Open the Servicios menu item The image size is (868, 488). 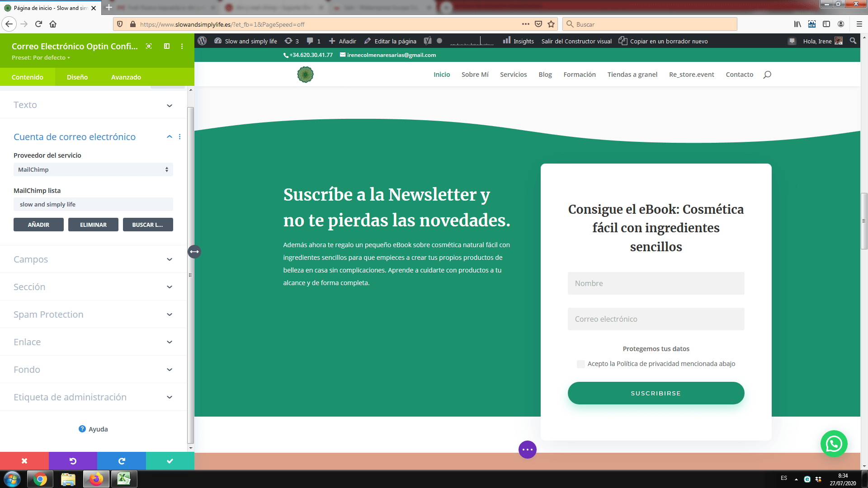point(513,75)
